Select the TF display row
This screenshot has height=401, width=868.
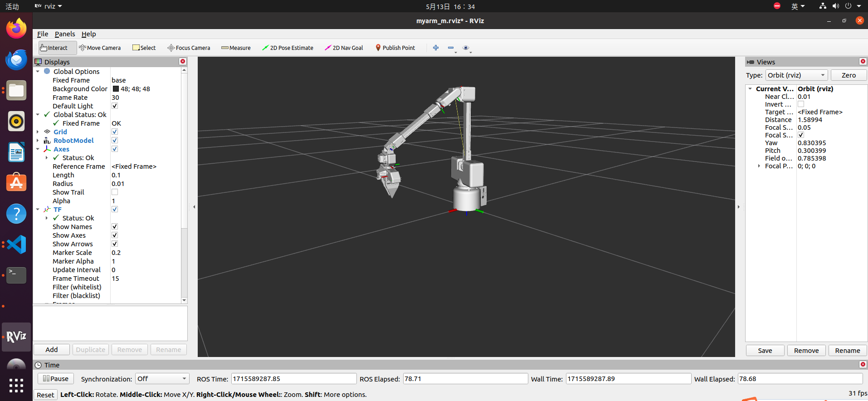click(x=57, y=210)
